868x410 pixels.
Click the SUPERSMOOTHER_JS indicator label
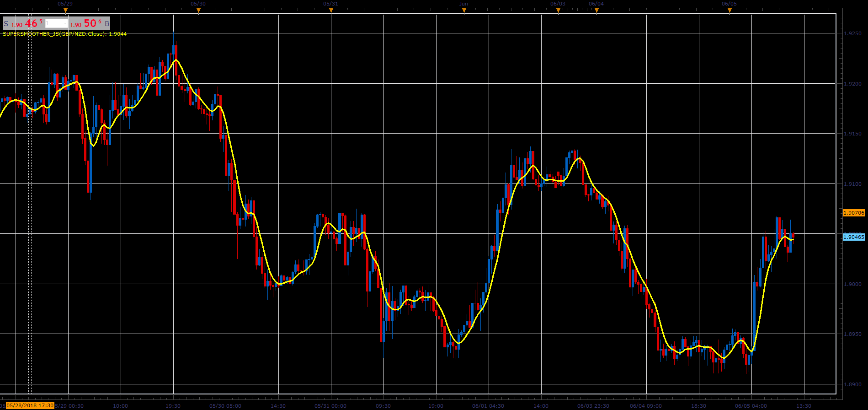coord(65,34)
